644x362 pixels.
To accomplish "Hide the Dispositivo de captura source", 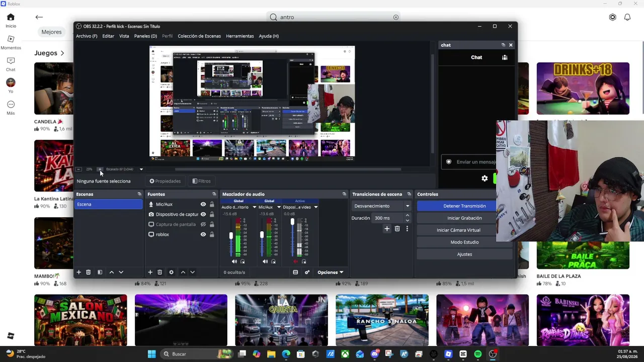I will click(203, 214).
